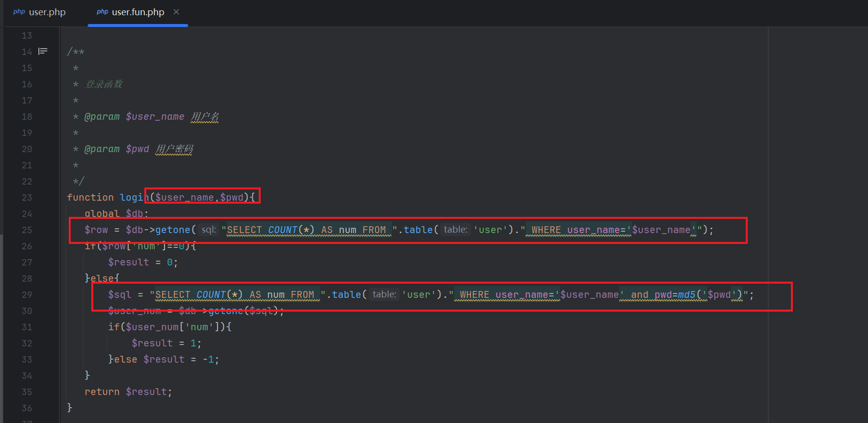Screen dimensions: 868x423
Task: Click 'else $result = -1;' on line 33
Action: tap(166, 359)
